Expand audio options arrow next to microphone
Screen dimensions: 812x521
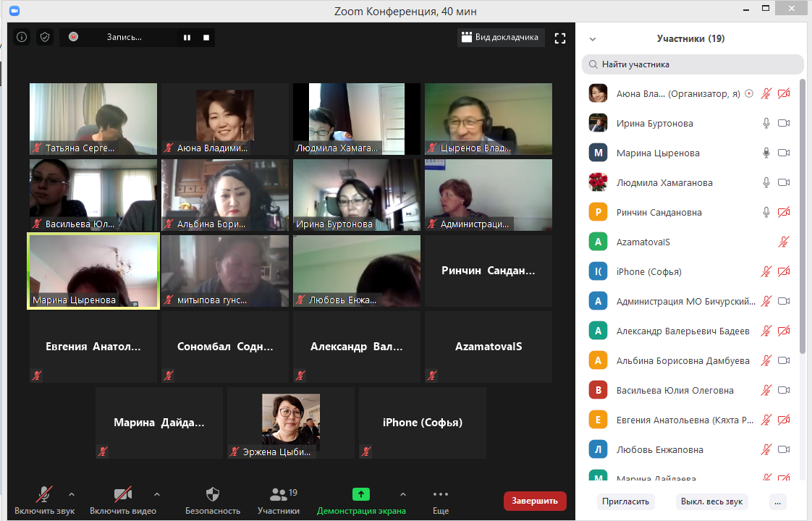(71, 494)
